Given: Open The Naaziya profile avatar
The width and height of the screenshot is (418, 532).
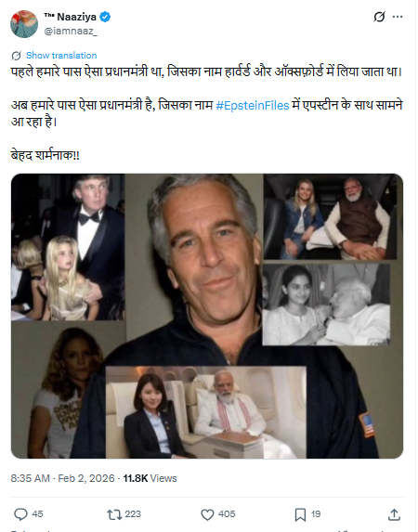Looking at the screenshot, I should tap(24, 24).
